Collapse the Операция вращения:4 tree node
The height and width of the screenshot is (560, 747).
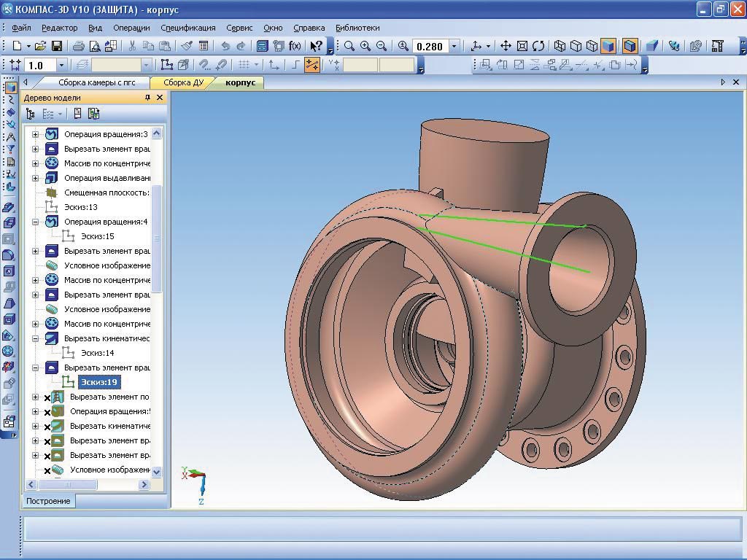(x=35, y=222)
